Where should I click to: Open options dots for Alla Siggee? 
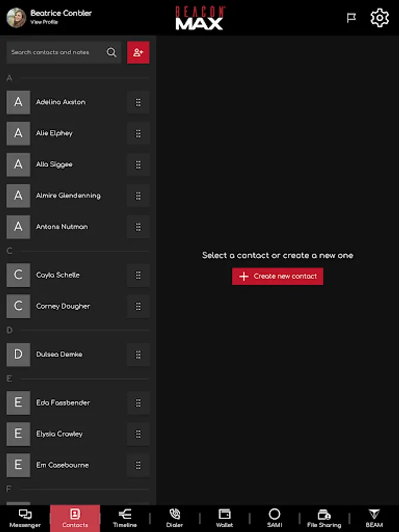(x=138, y=165)
